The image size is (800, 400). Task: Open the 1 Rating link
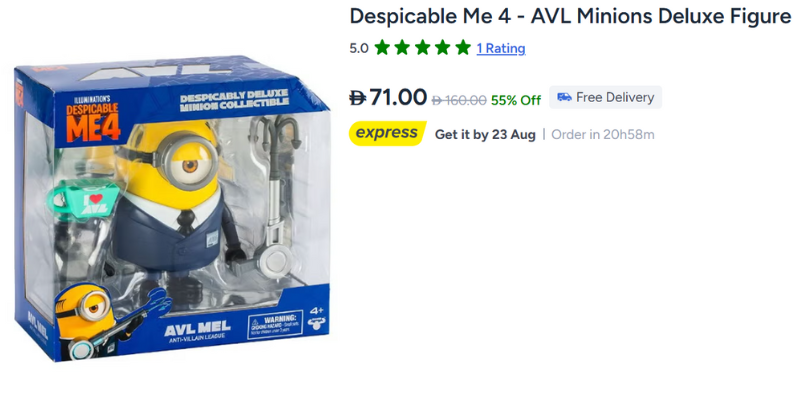pyautogui.click(x=501, y=48)
